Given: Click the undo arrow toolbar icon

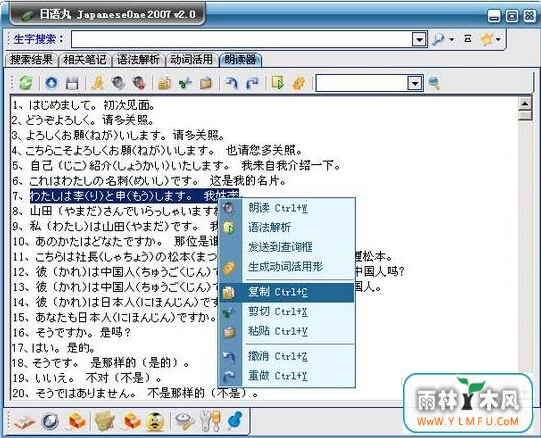Looking at the screenshot, I should [x=232, y=83].
